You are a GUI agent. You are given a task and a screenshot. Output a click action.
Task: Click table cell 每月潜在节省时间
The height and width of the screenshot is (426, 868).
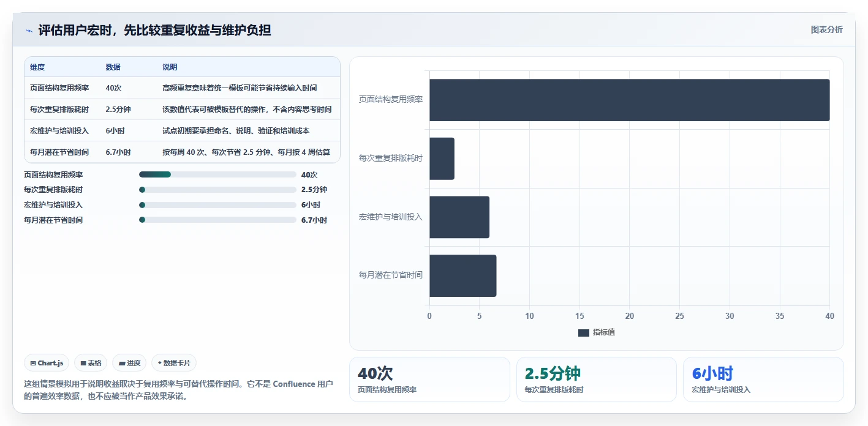tap(59, 152)
